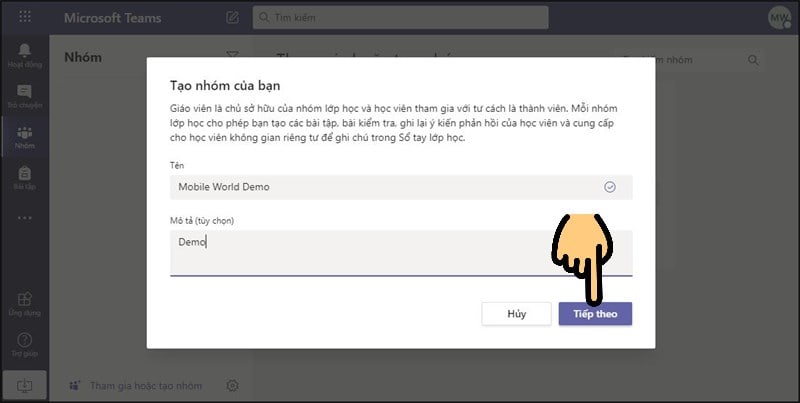This screenshot has height=403, width=800.
Task: Click the download desktop app icon
Action: coord(24,386)
